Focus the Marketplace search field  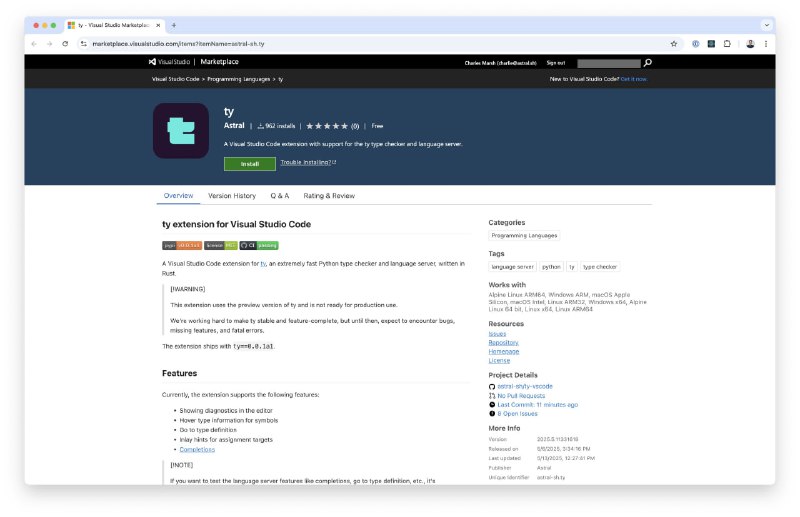(x=609, y=63)
